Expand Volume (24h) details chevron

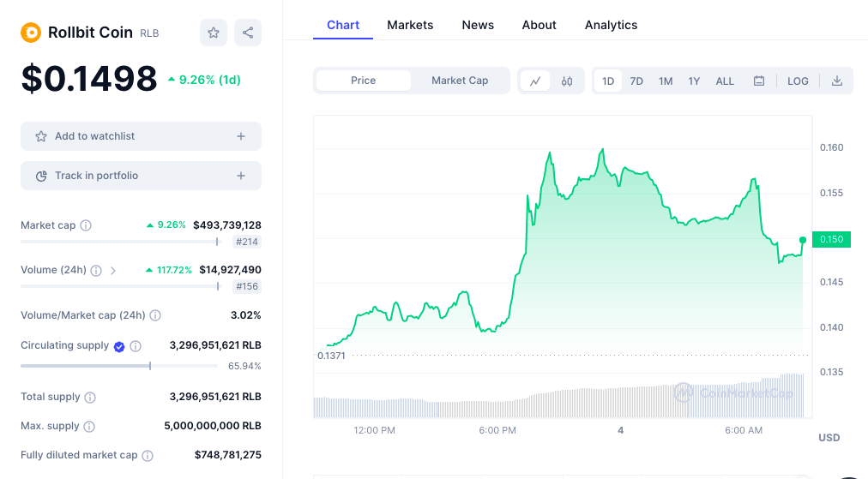point(113,271)
